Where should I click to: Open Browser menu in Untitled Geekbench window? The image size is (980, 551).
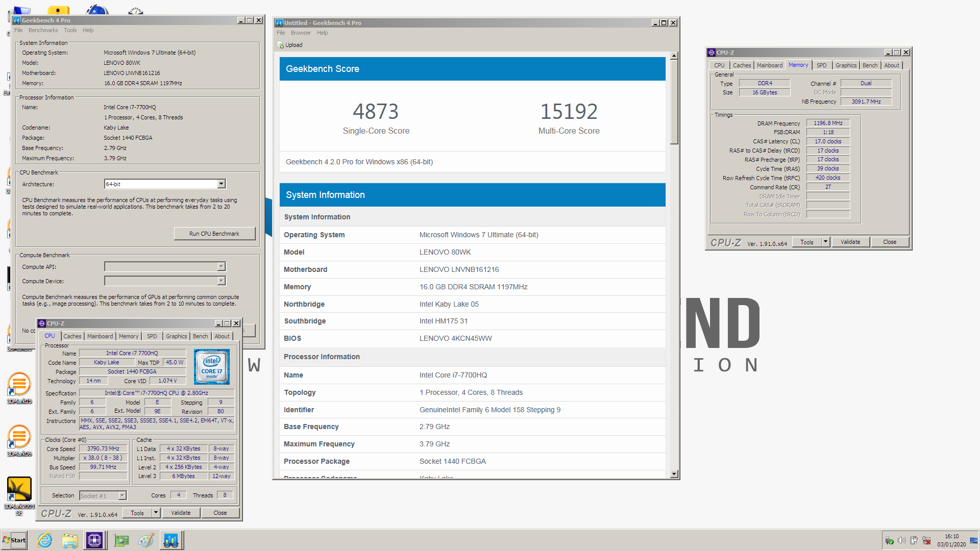tap(301, 33)
